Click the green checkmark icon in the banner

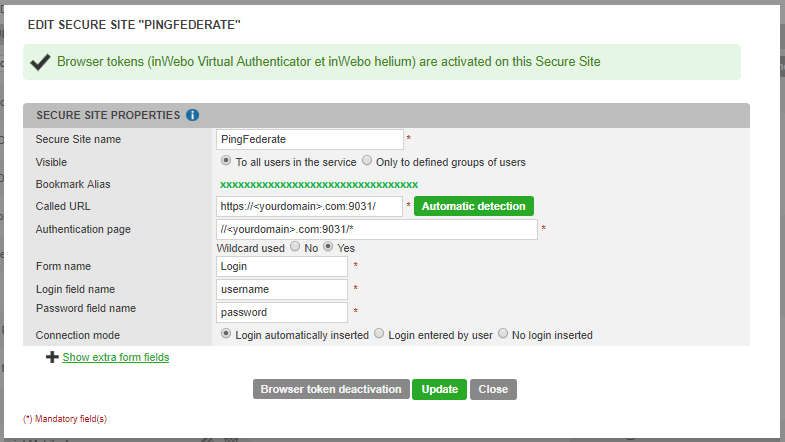tap(41, 62)
